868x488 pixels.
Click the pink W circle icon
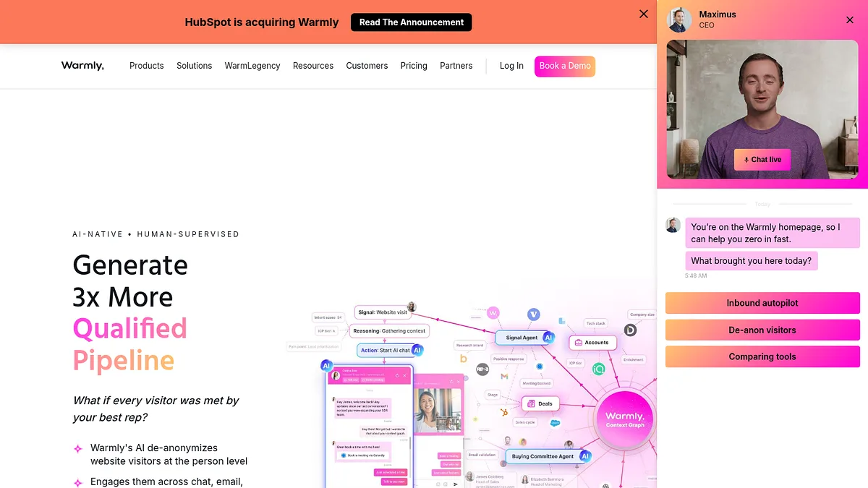pyautogui.click(x=493, y=313)
